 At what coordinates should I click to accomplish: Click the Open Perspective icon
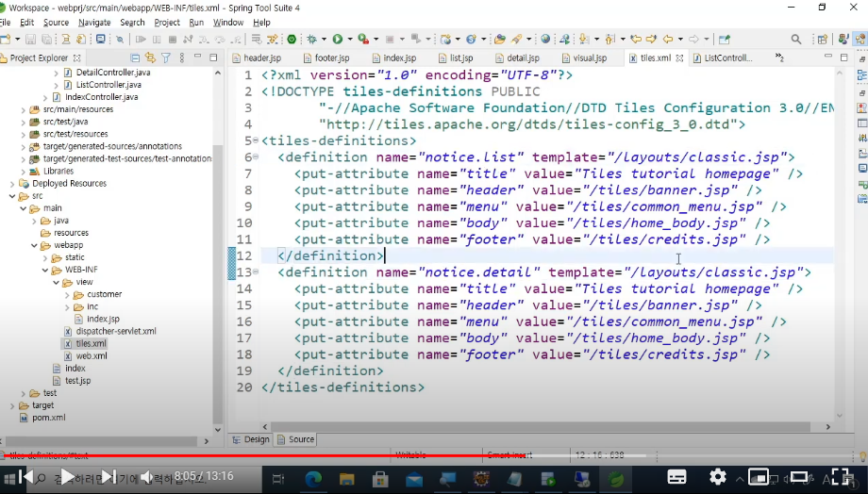(x=822, y=40)
